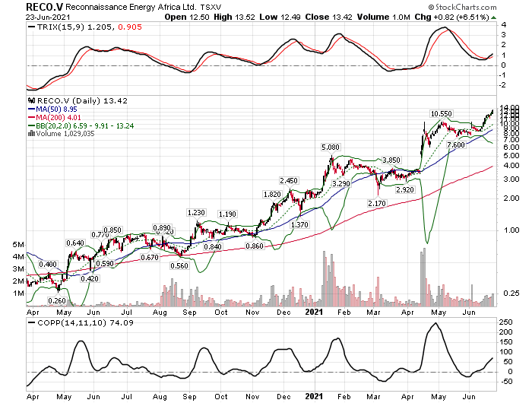The image size is (532, 403).
Task: Click the 1.190 price annotation
Action: pos(227,214)
